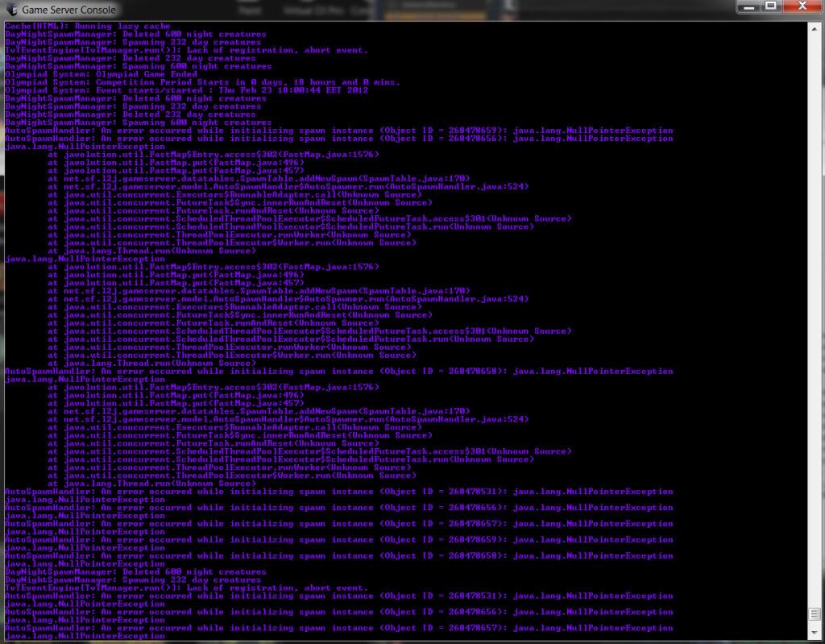Click the scrollbar up arrow
825x644 pixels.
814,27
